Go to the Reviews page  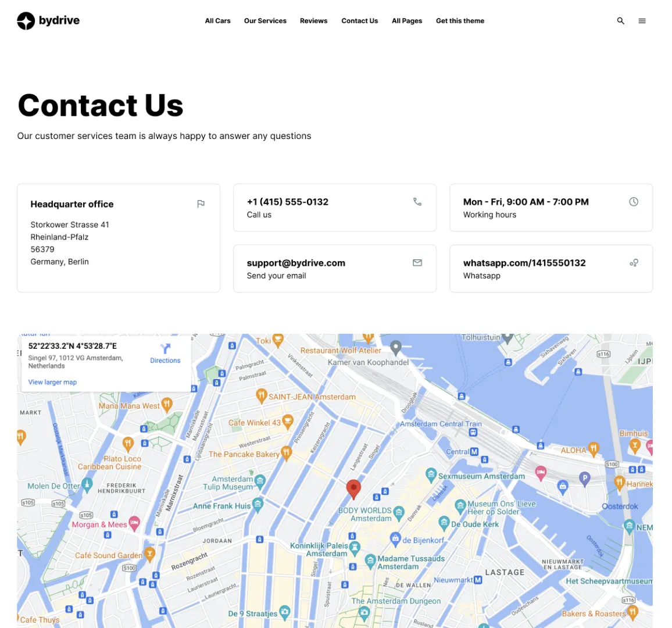pyautogui.click(x=313, y=20)
